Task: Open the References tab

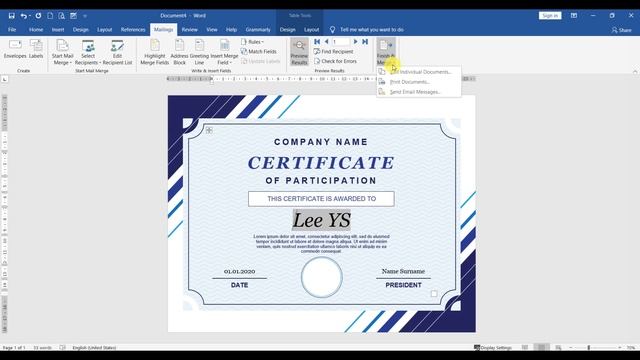Action: click(133, 29)
